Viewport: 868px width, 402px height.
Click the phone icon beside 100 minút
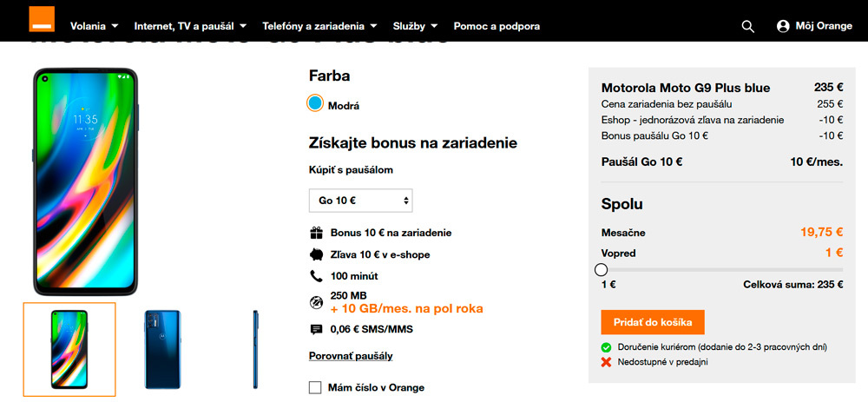[x=316, y=276]
